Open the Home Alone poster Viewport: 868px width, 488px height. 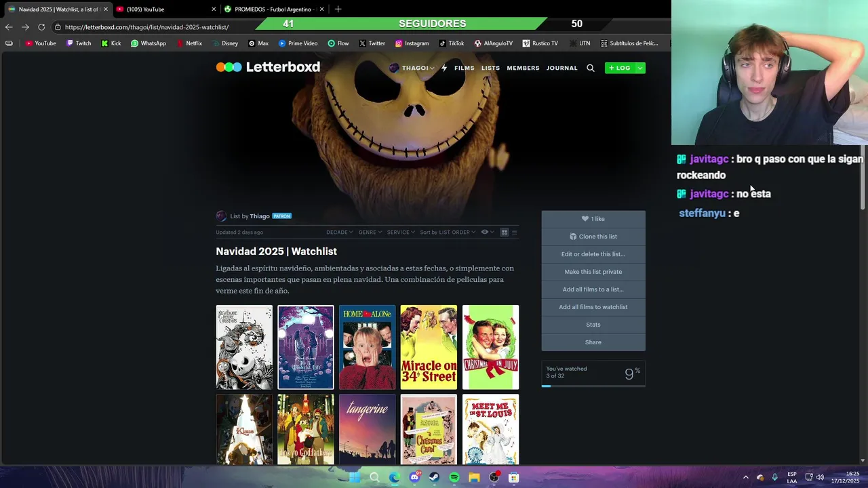pyautogui.click(x=368, y=347)
